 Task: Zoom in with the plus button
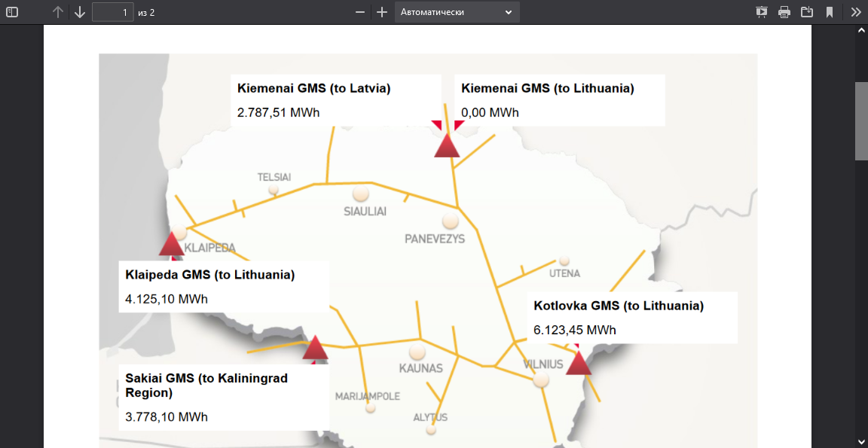pos(382,12)
